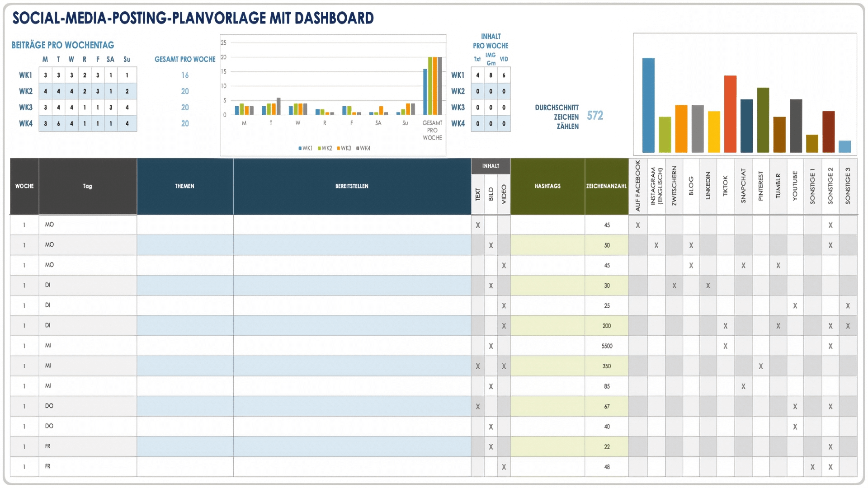Select the WK3 Saturday cell showing 3
Image resolution: width=868 pixels, height=488 pixels.
111,108
